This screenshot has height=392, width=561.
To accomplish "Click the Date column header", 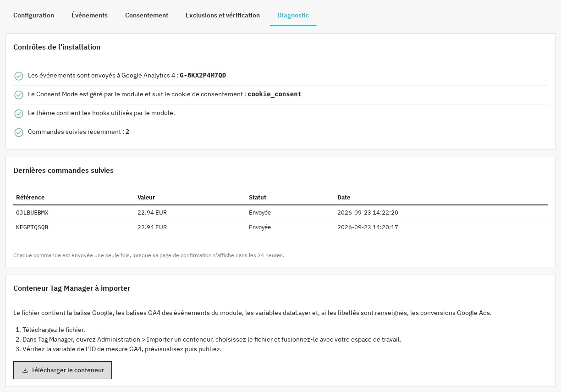I will 344,197.
